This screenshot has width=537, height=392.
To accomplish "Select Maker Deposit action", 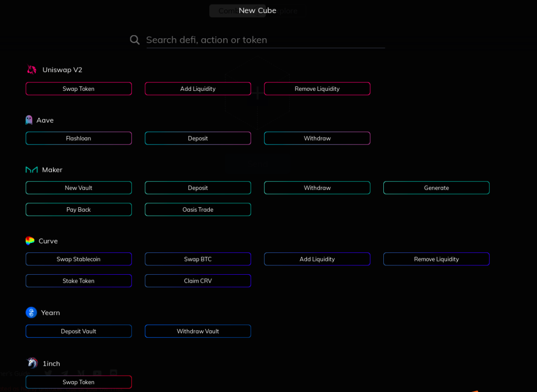I will click(198, 188).
